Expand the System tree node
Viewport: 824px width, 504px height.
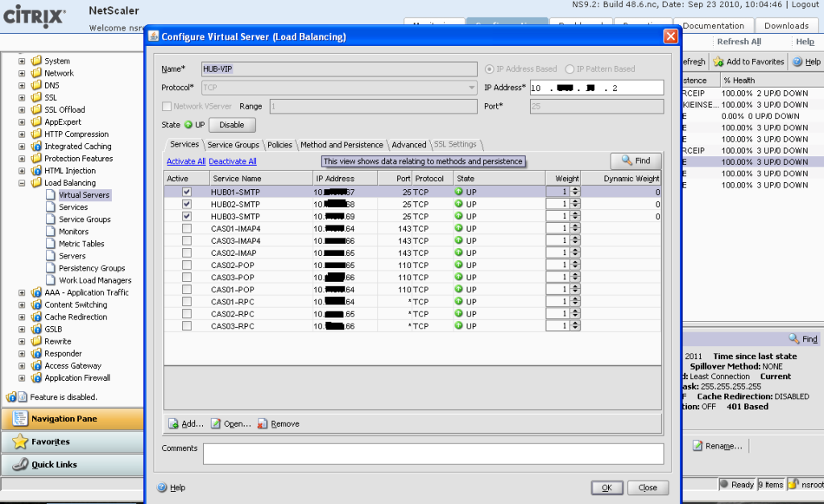(x=22, y=61)
